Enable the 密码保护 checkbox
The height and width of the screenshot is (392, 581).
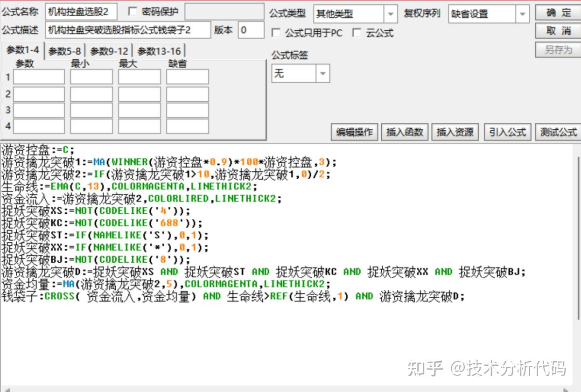point(133,11)
